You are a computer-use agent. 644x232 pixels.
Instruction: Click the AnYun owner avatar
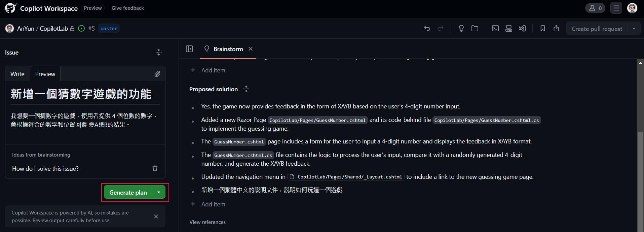pyautogui.click(x=9, y=29)
